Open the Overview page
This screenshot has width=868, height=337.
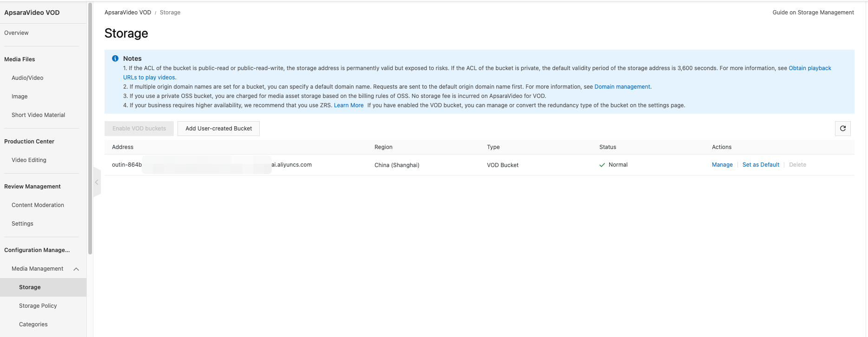[16, 33]
